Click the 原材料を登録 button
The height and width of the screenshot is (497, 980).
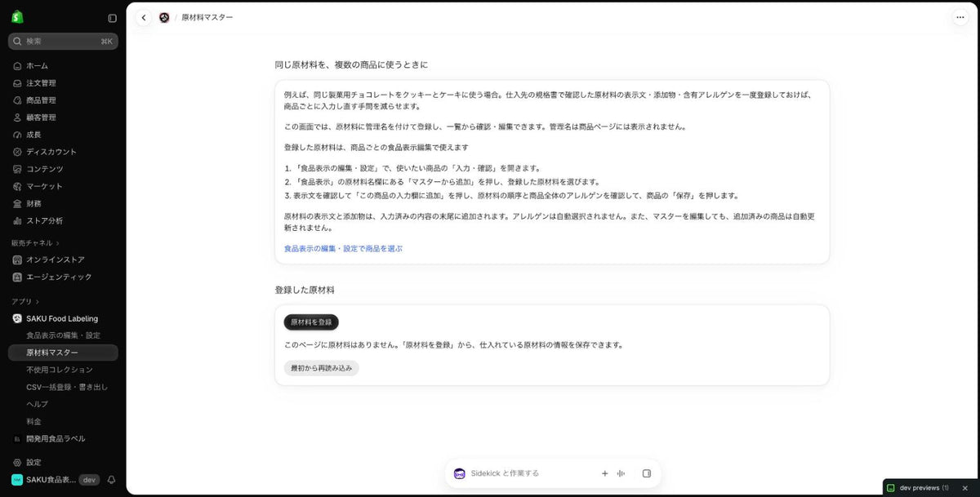click(311, 322)
